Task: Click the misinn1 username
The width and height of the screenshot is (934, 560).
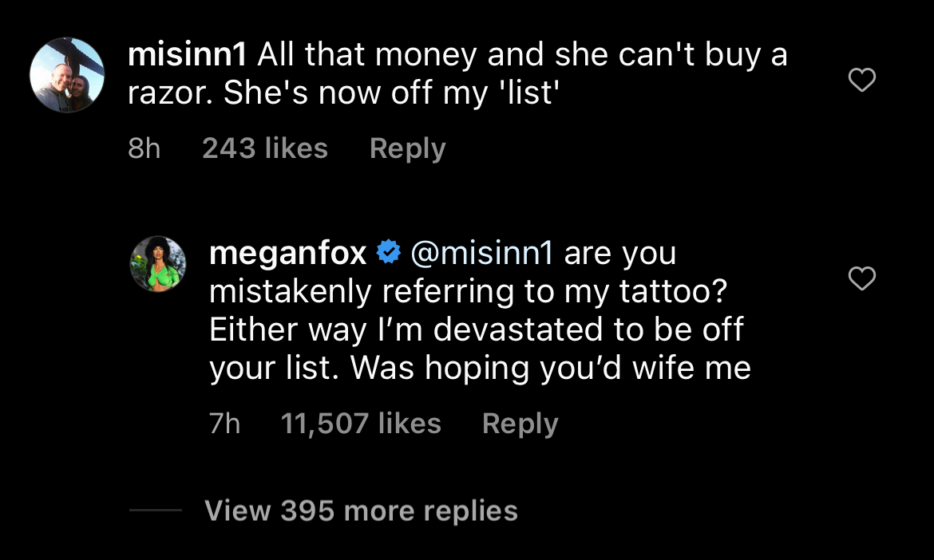Action: pos(188,54)
